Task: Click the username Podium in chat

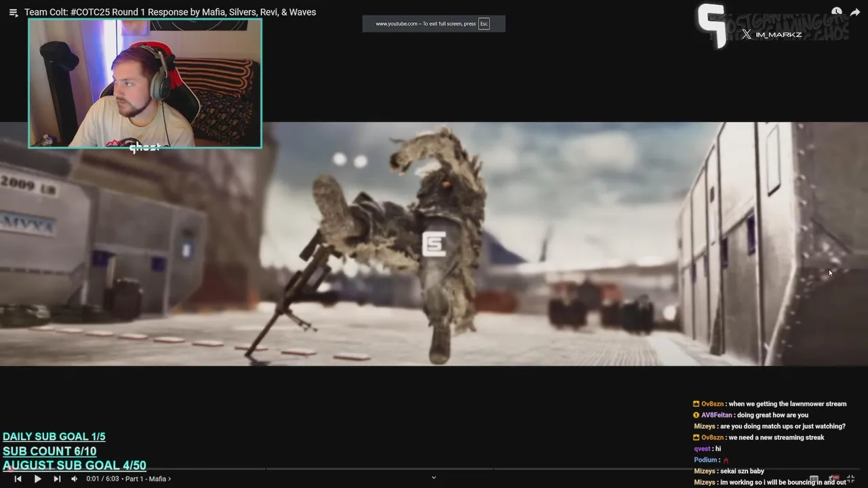Action: click(705, 460)
